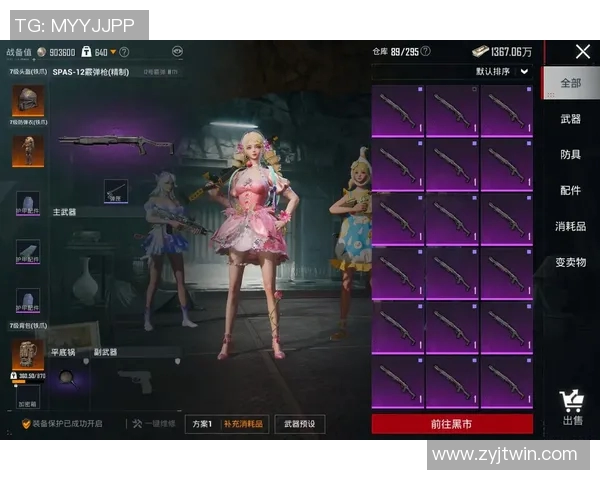The image size is (600, 480).
Task: Click the frying pan melee slot
Action: [x=67, y=377]
